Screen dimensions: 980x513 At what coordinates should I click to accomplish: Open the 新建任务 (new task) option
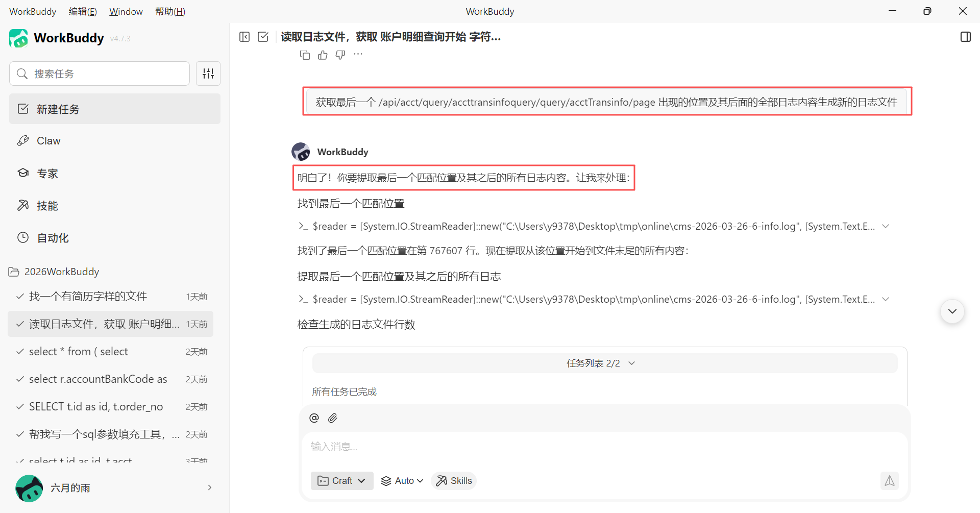point(58,109)
